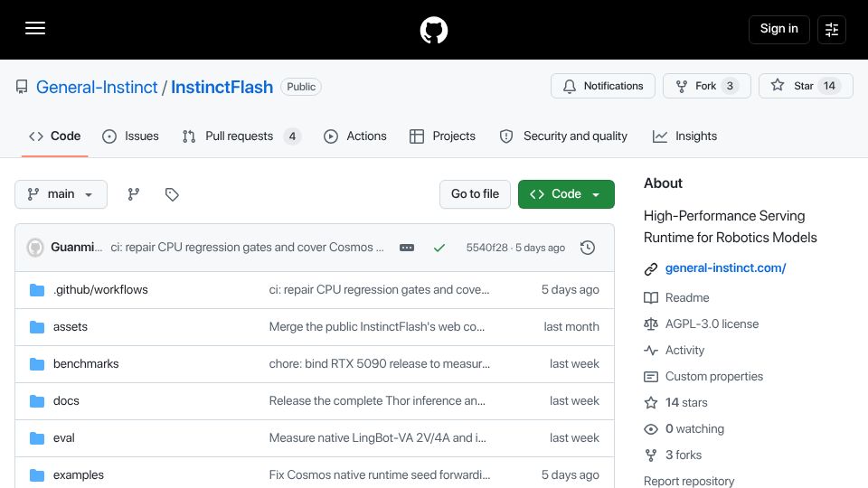Open 'Measure native LingBot-VA' commit

click(x=378, y=438)
